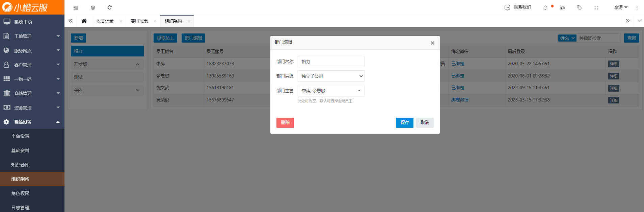Click 新增 department button
The image size is (644, 212).
(78, 38)
